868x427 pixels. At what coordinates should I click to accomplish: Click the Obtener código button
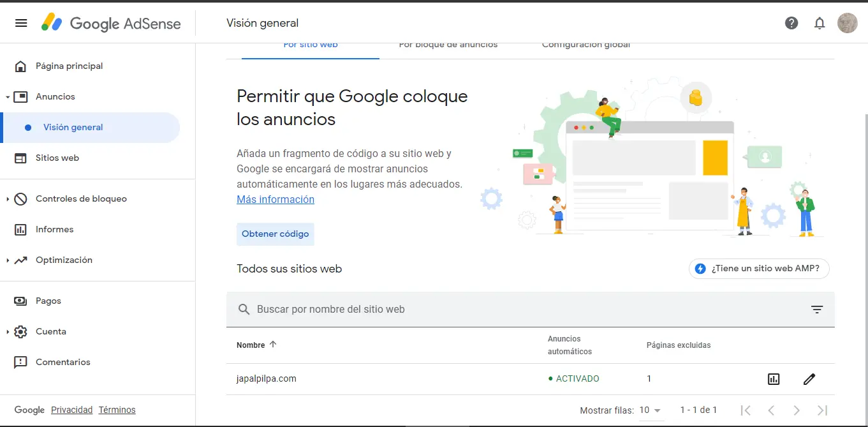276,234
